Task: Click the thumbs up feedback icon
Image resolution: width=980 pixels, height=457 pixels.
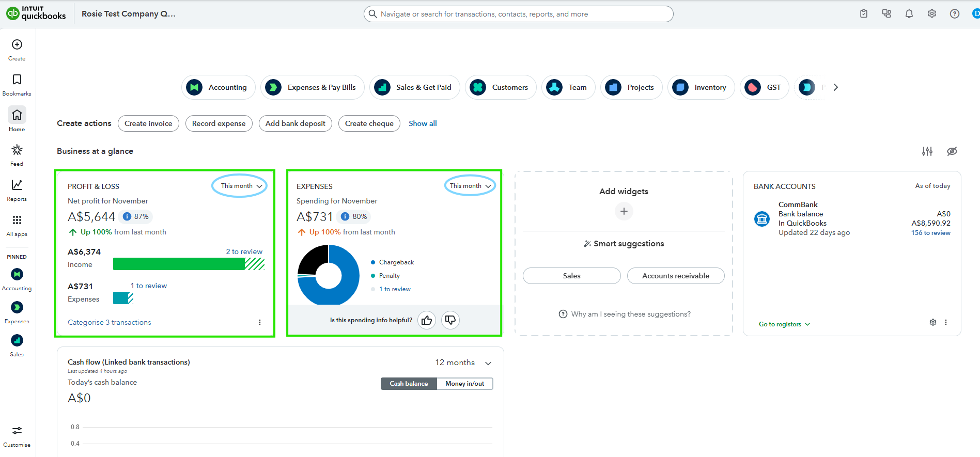Action: pos(427,320)
